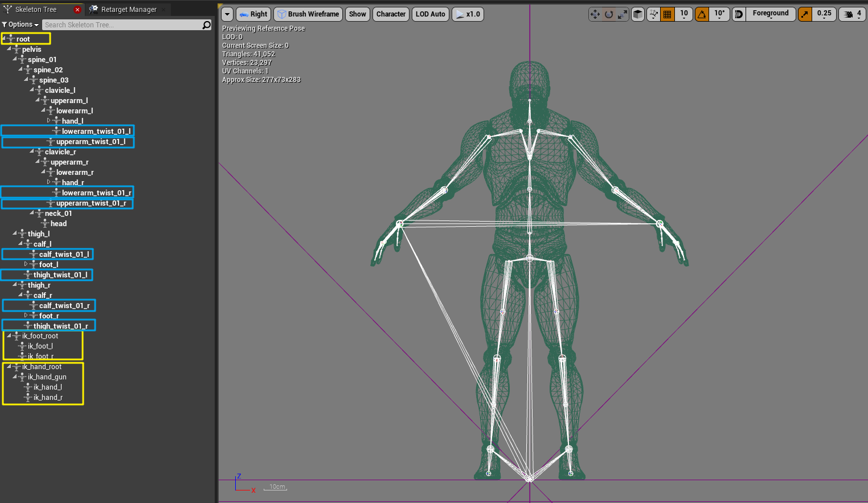Toggle rotation snapping angle icon
This screenshot has width=868, height=503.
(702, 14)
